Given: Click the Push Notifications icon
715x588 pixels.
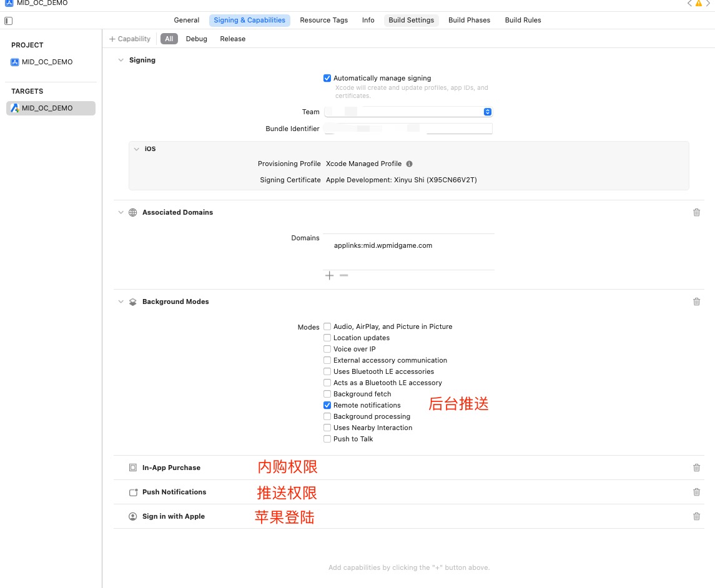Looking at the screenshot, I should coord(133,492).
